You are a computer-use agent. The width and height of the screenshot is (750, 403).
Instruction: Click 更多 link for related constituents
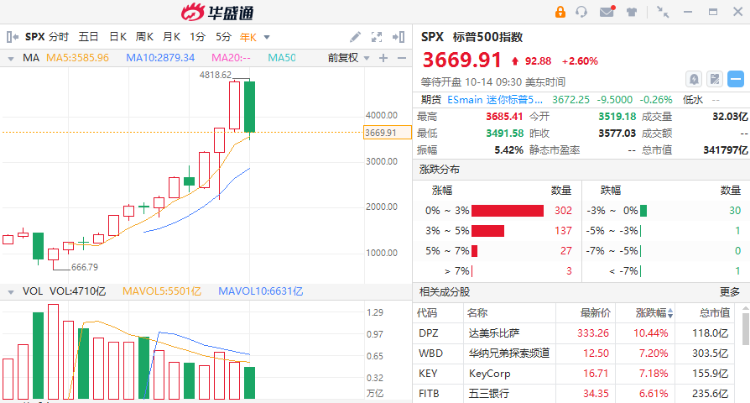pos(730,292)
